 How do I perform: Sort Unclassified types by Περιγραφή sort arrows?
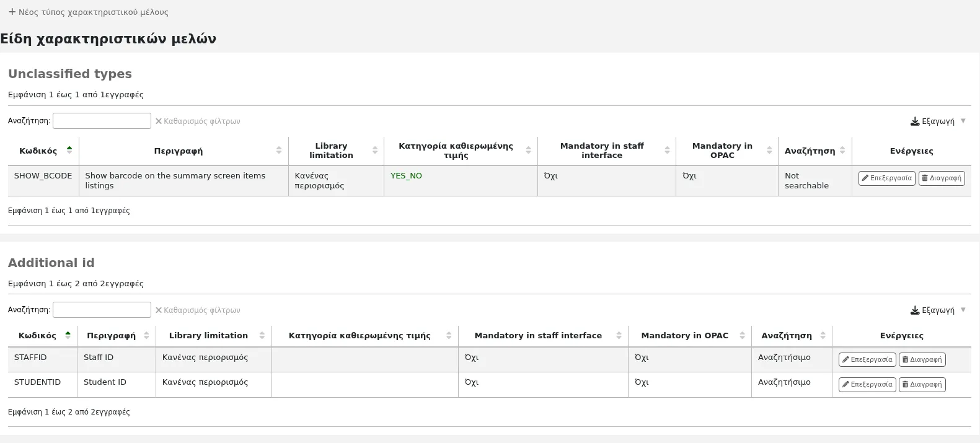pyautogui.click(x=279, y=151)
